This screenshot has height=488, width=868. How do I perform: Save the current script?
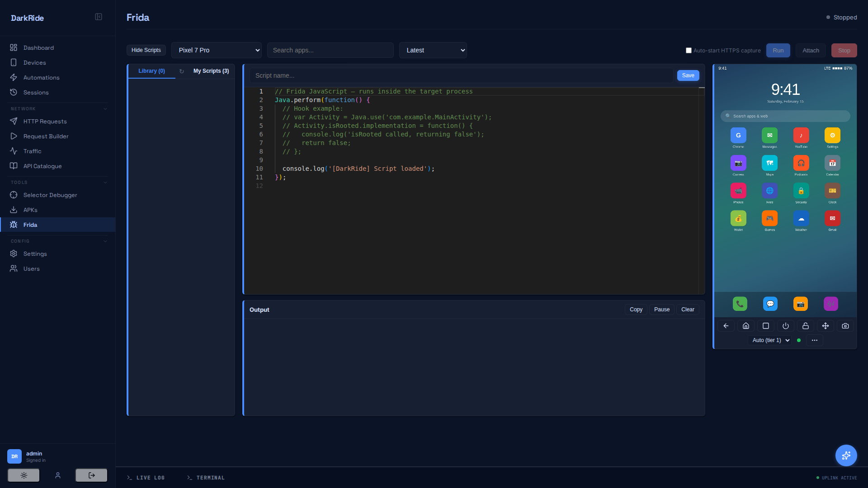point(688,75)
